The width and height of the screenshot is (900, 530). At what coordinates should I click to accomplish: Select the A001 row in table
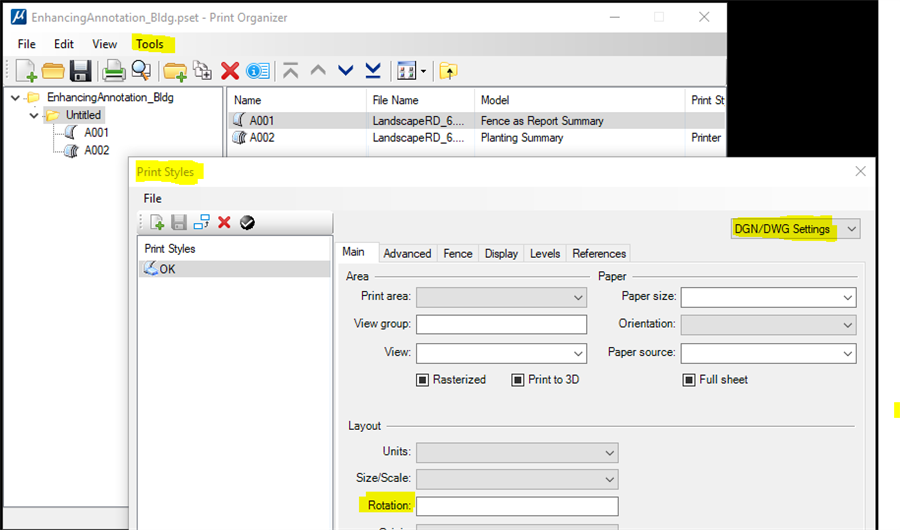pos(476,121)
